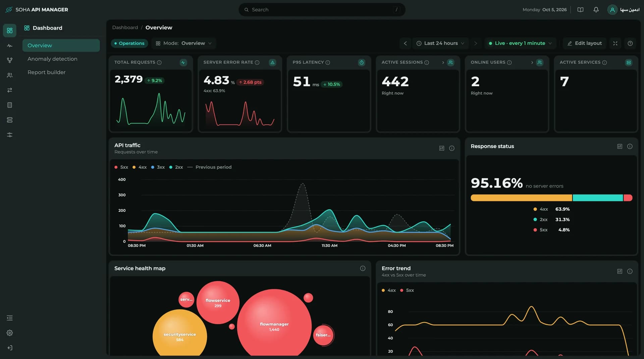This screenshot has width=644, height=359.
Task: Open the documentation book icon
Action: click(580, 10)
